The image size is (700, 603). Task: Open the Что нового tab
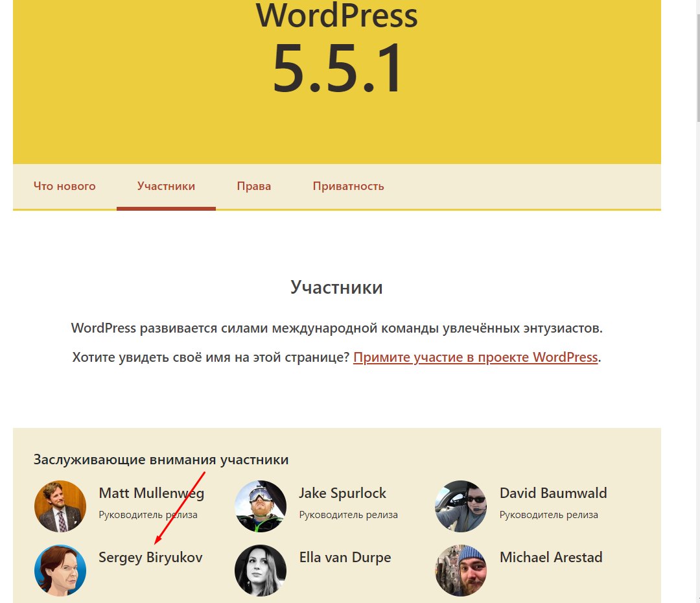(x=65, y=186)
